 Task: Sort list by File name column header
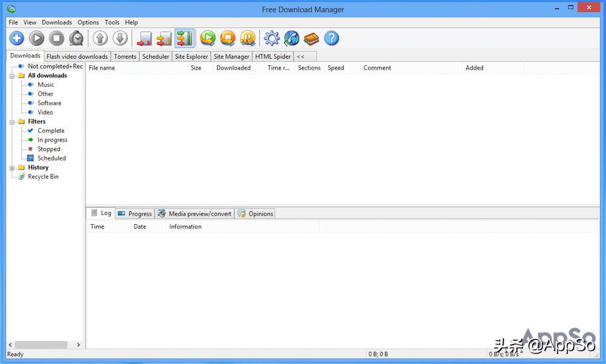pyautogui.click(x=102, y=68)
